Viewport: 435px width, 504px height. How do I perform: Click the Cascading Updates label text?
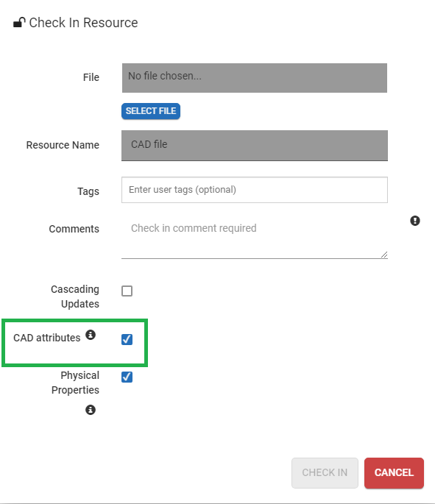click(x=75, y=297)
